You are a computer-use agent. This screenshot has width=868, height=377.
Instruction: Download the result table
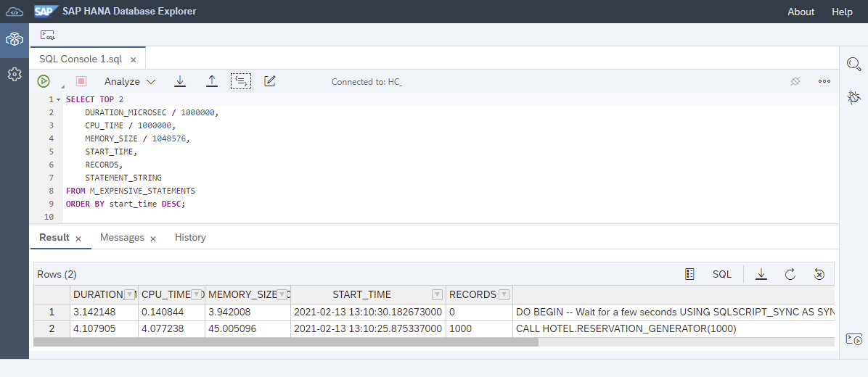coord(761,274)
